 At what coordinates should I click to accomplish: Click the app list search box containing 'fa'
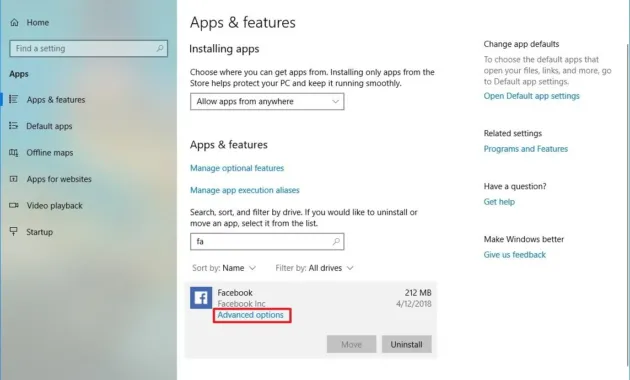pyautogui.click(x=267, y=241)
